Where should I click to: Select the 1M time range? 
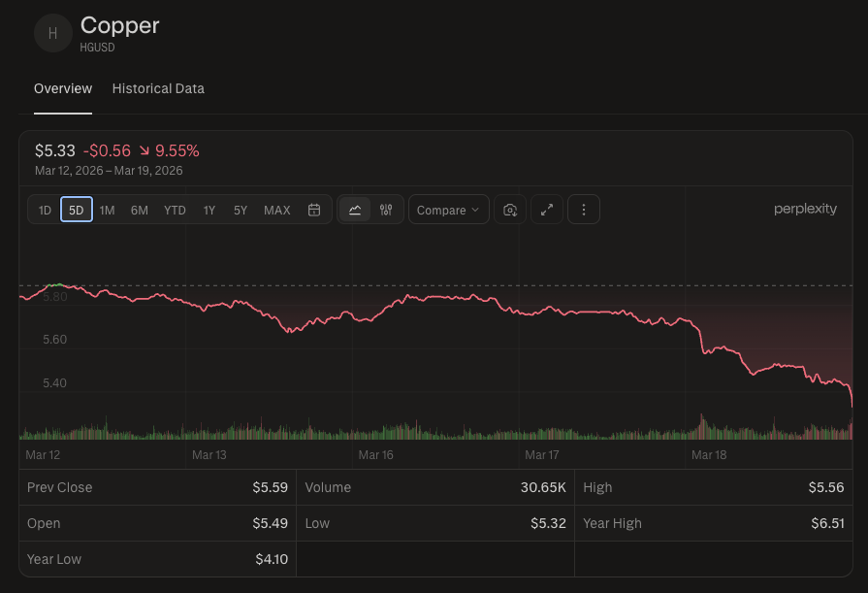pyautogui.click(x=108, y=210)
